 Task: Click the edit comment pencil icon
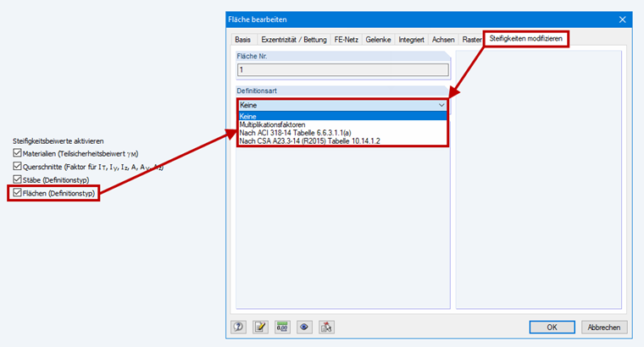260,327
